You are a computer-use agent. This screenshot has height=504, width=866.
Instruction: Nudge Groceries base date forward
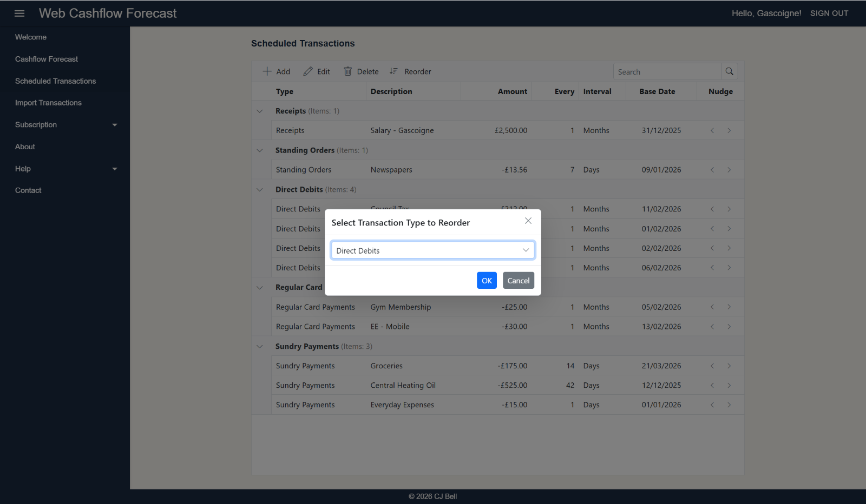click(x=729, y=366)
